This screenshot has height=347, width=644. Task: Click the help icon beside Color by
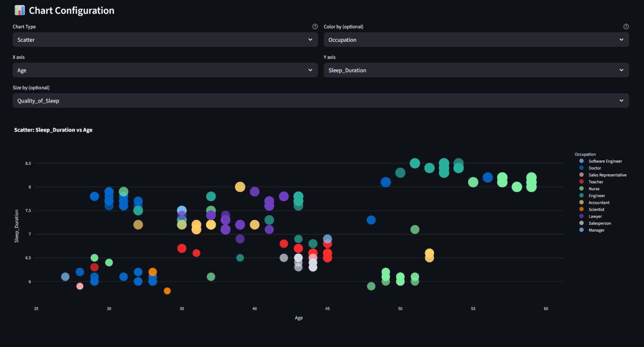pyautogui.click(x=626, y=27)
